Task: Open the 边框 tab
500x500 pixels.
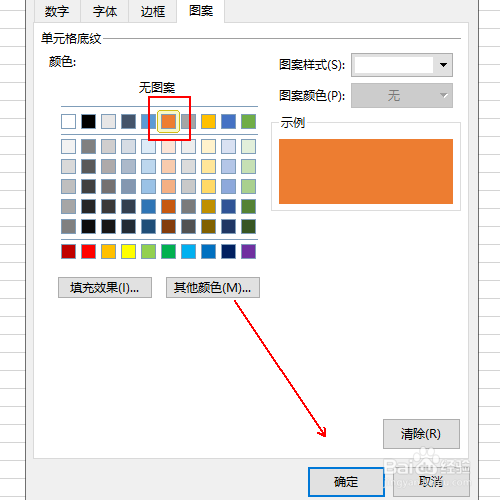Action: pos(153,11)
